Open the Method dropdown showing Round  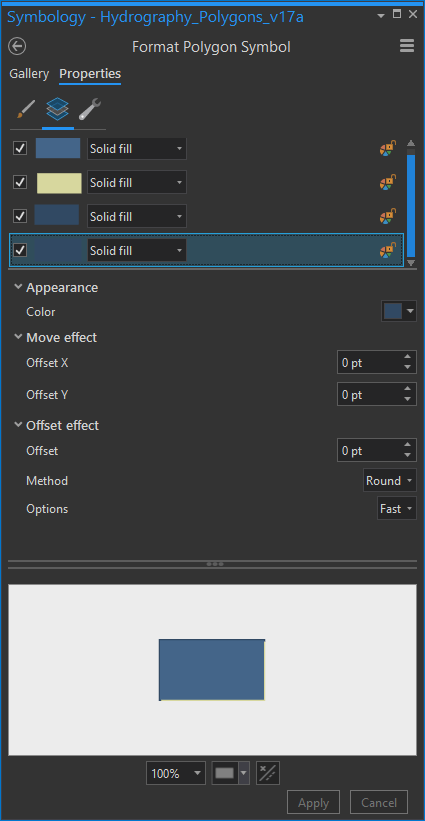click(x=389, y=481)
